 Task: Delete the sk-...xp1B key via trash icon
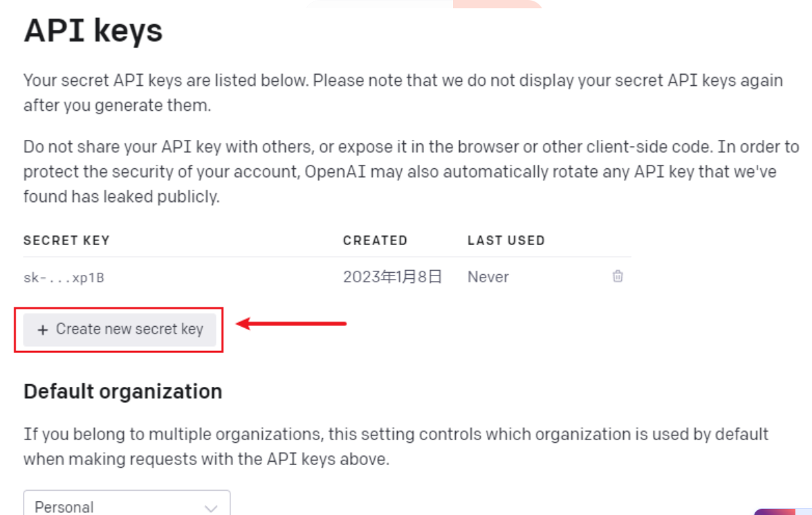(617, 276)
